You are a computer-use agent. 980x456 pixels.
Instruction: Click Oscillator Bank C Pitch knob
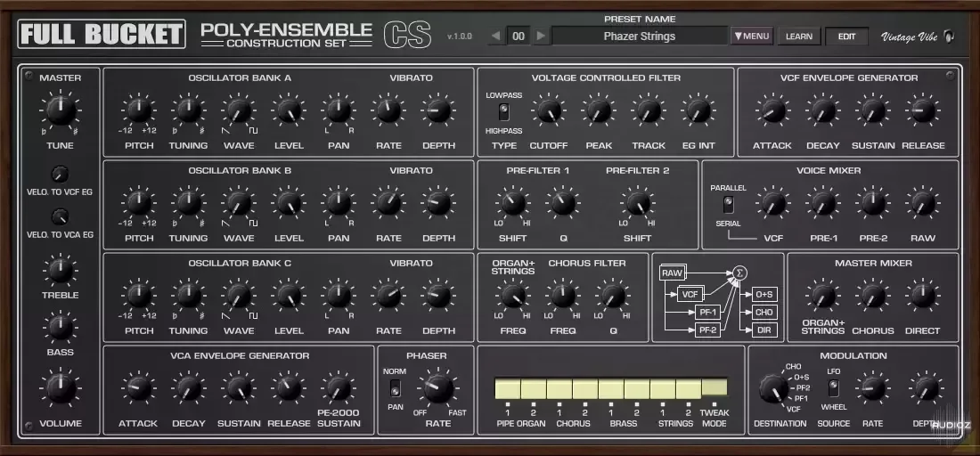(x=139, y=296)
